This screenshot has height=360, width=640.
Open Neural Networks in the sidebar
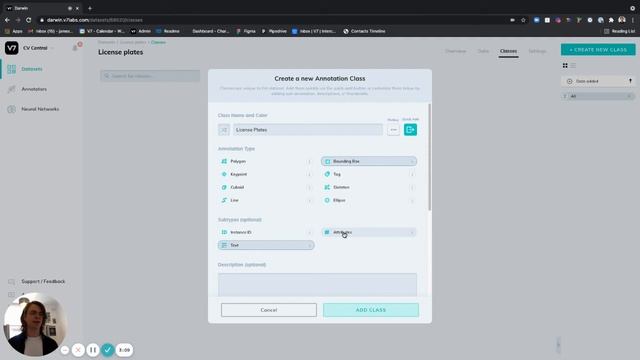(x=40, y=109)
